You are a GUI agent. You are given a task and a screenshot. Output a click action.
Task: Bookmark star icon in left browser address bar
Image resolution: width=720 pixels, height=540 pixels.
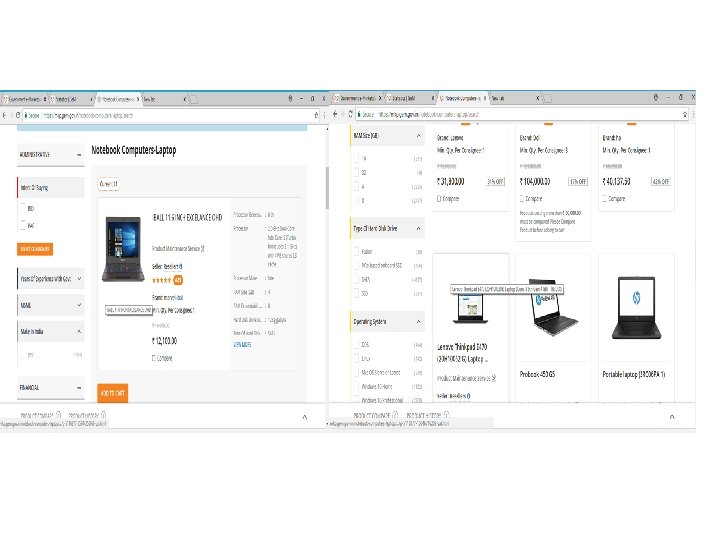[x=316, y=115]
